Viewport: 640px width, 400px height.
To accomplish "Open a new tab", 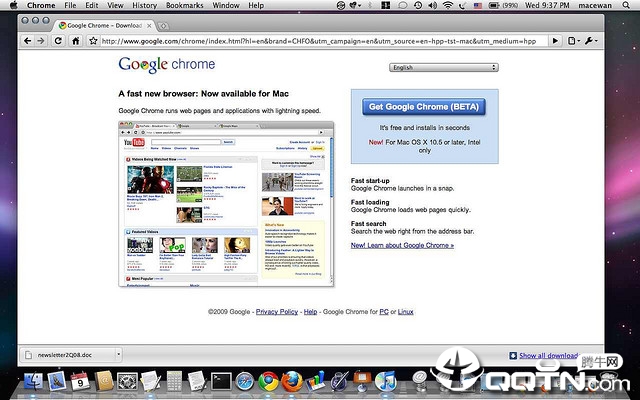I will tap(163, 26).
